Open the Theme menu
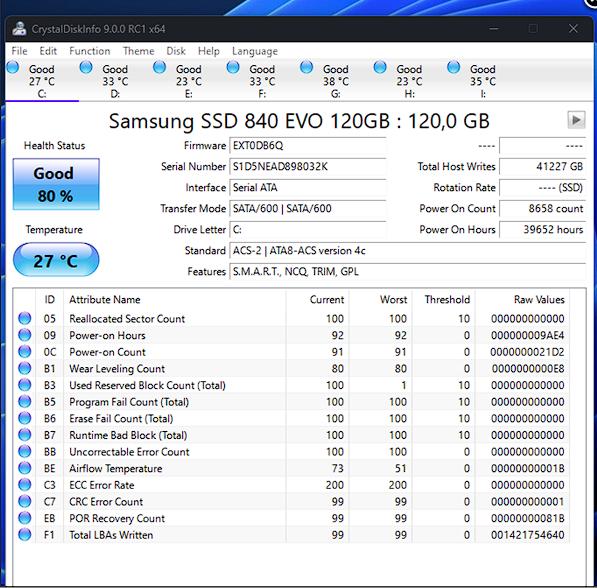Image resolution: width=597 pixels, height=588 pixels. click(139, 51)
